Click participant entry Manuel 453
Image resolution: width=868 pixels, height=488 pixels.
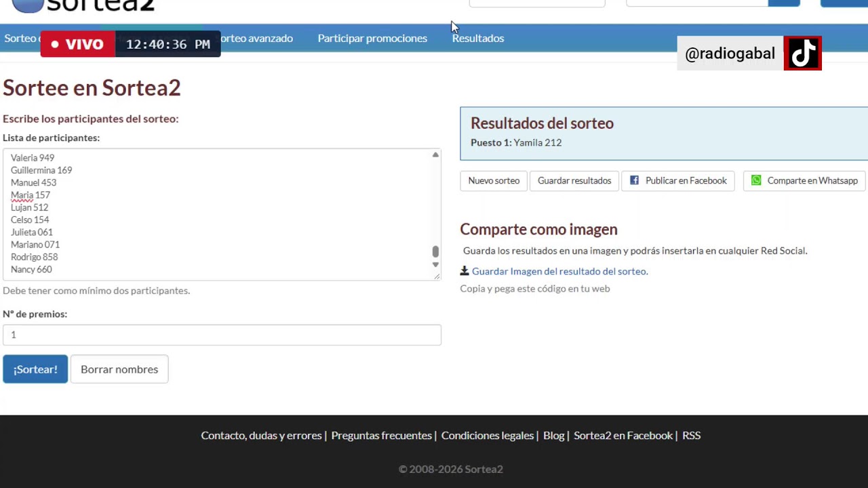(33, 182)
